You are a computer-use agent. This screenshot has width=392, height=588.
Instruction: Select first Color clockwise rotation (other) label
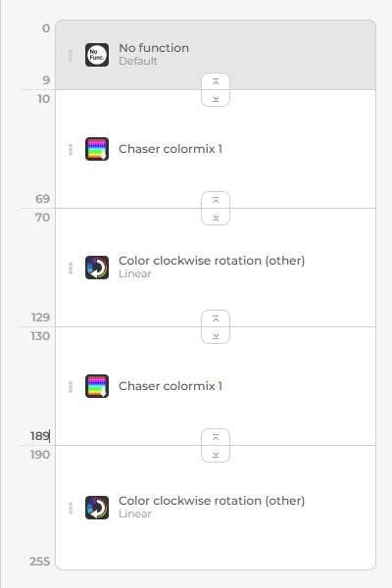212,261
